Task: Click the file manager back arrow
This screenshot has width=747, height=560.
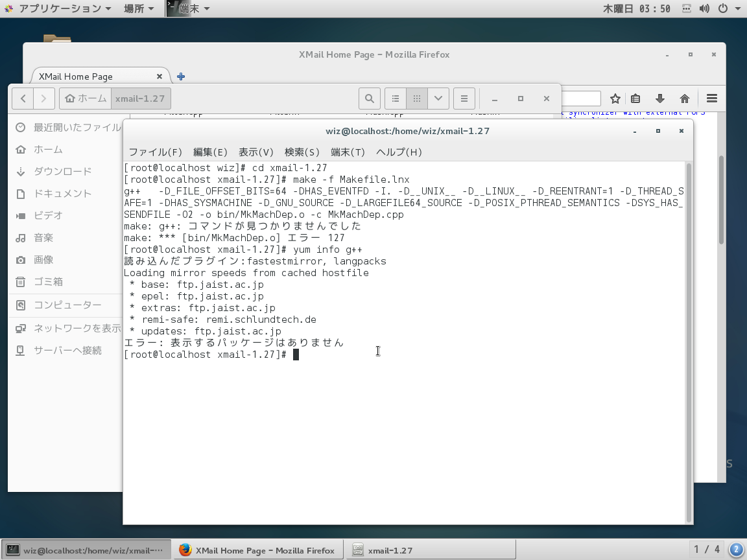Action: (x=23, y=99)
